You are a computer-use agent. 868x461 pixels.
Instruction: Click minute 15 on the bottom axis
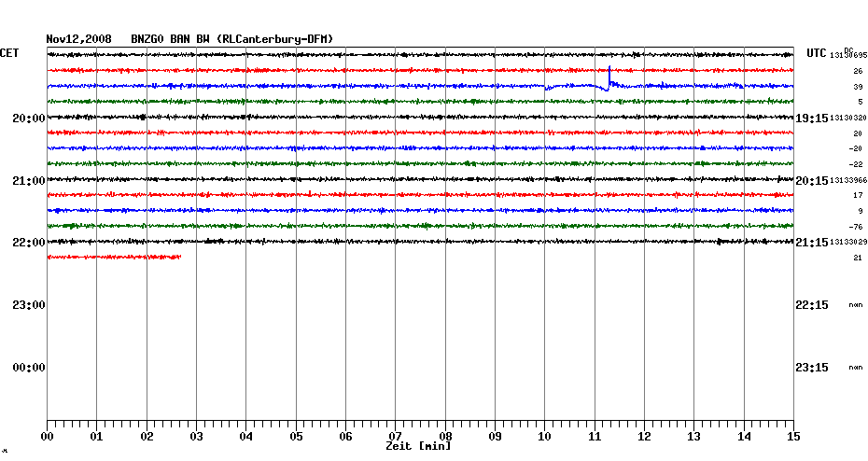793,436
